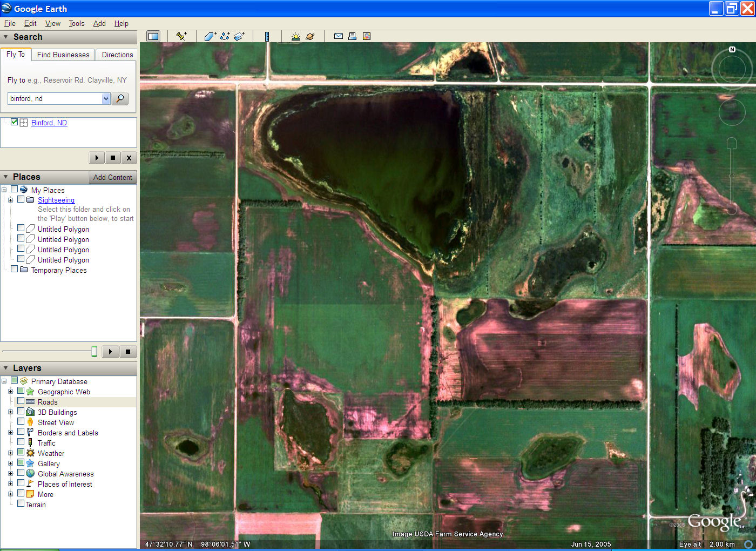Click the Geographic Web star icon

pos(30,392)
